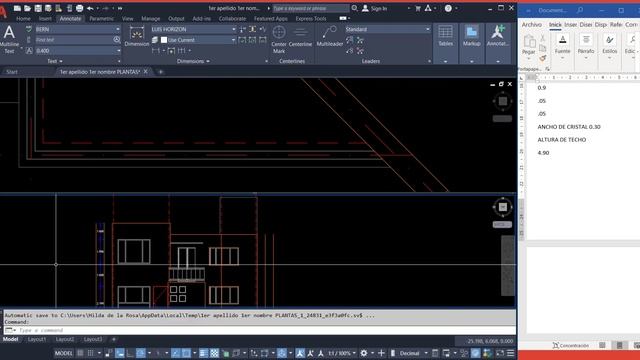
Task: Click the Dimension tool button
Action: 137,36
